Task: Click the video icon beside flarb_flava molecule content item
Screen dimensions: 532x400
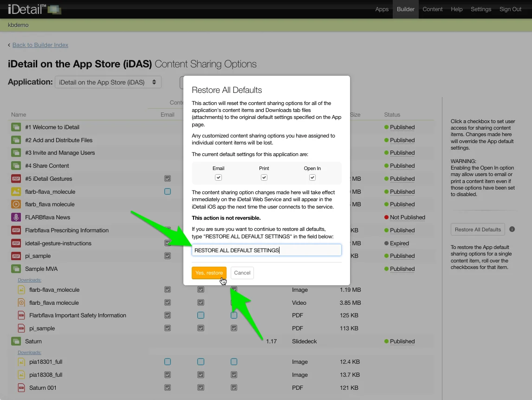Action: (16, 204)
